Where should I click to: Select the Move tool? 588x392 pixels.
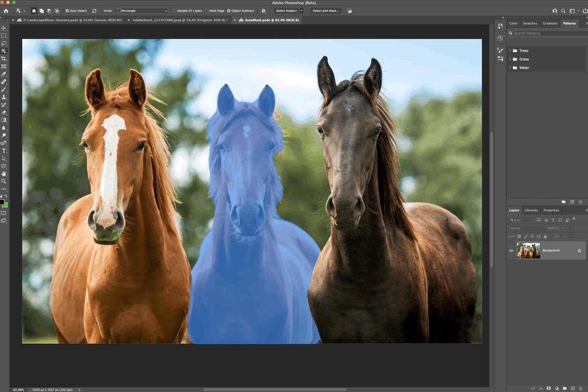pyautogui.click(x=4, y=28)
